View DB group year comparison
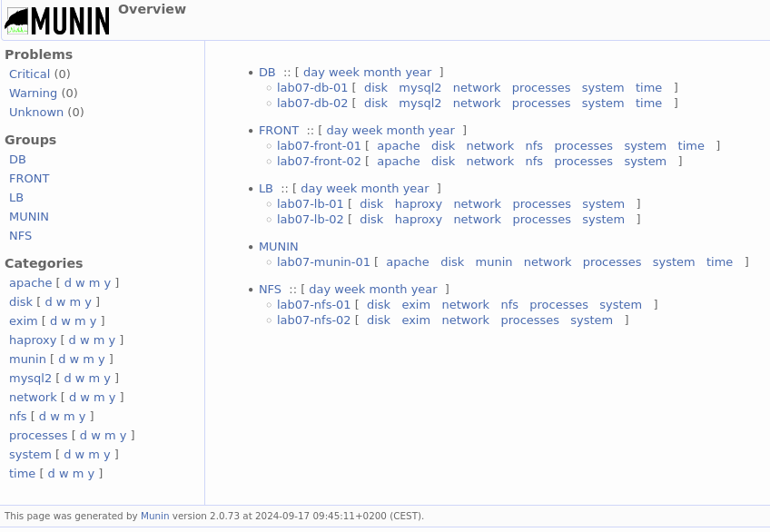 point(419,73)
